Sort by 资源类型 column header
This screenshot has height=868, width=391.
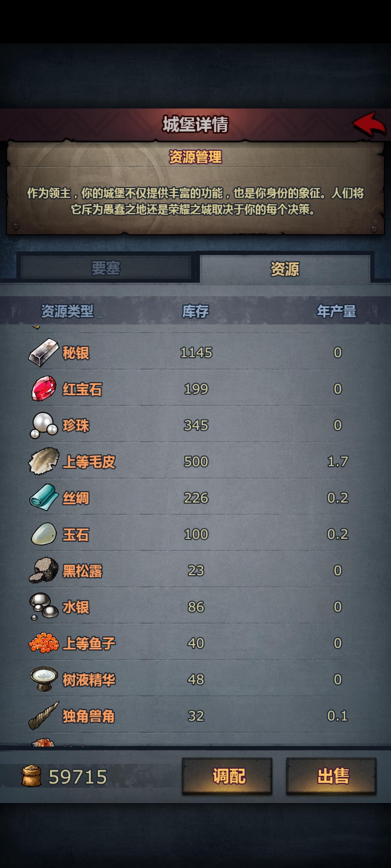tap(67, 311)
